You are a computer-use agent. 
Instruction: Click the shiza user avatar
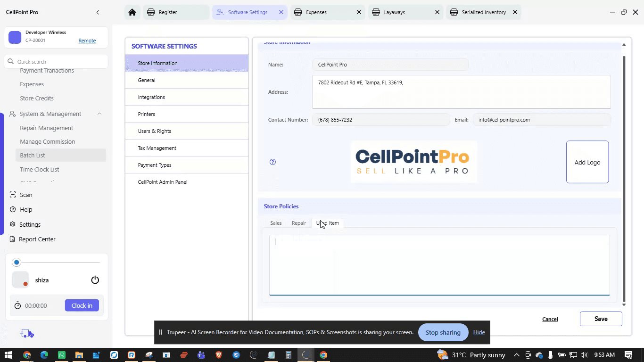click(x=20, y=280)
